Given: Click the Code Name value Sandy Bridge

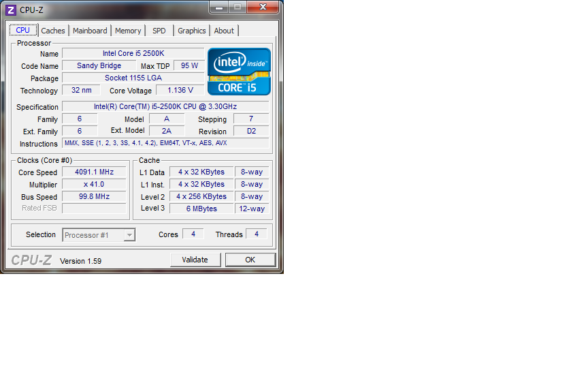Looking at the screenshot, I should (99, 65).
